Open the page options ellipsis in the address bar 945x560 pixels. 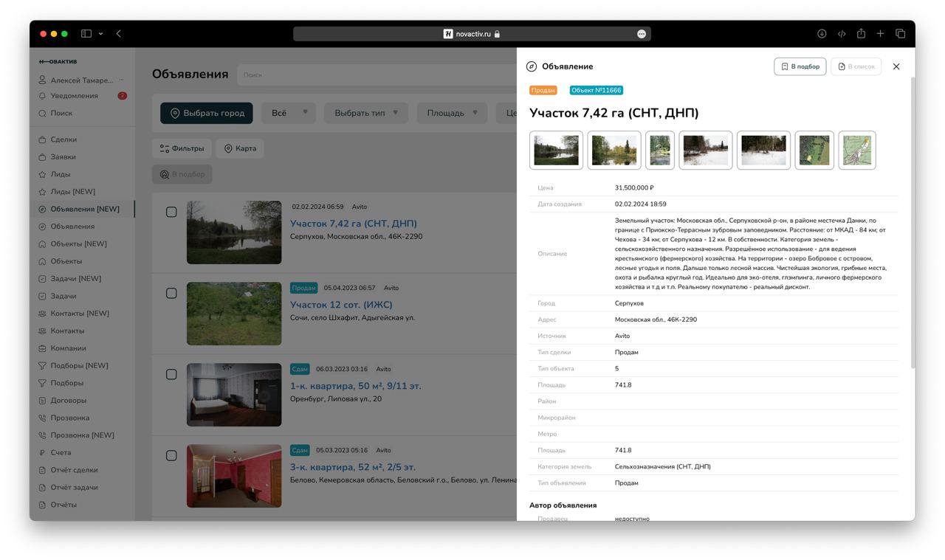point(642,34)
